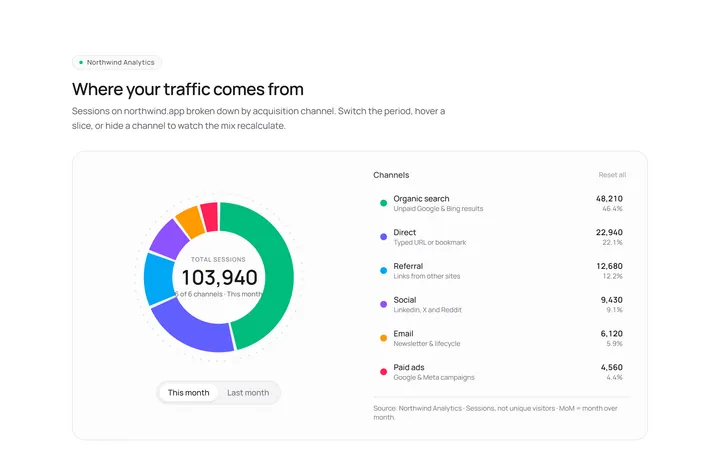Image resolution: width=720 pixels, height=450 pixels.
Task: Switch to the This month period
Action: pyautogui.click(x=188, y=393)
